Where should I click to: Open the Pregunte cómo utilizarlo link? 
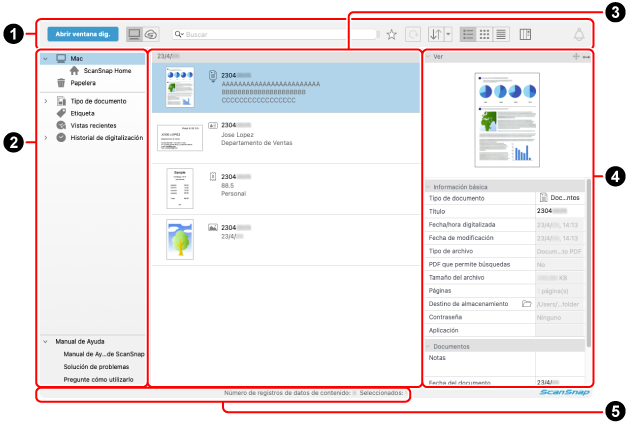tap(98, 379)
